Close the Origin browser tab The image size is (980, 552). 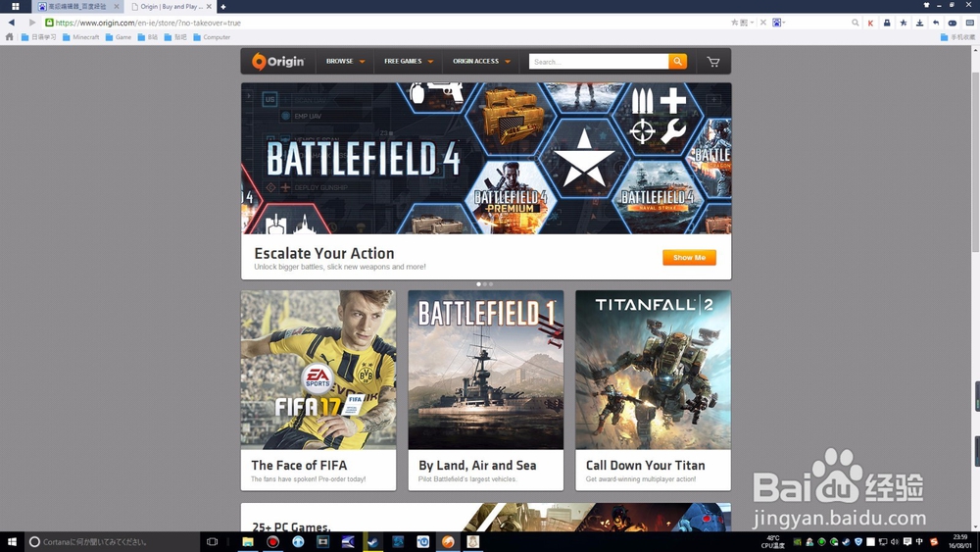pyautogui.click(x=209, y=7)
